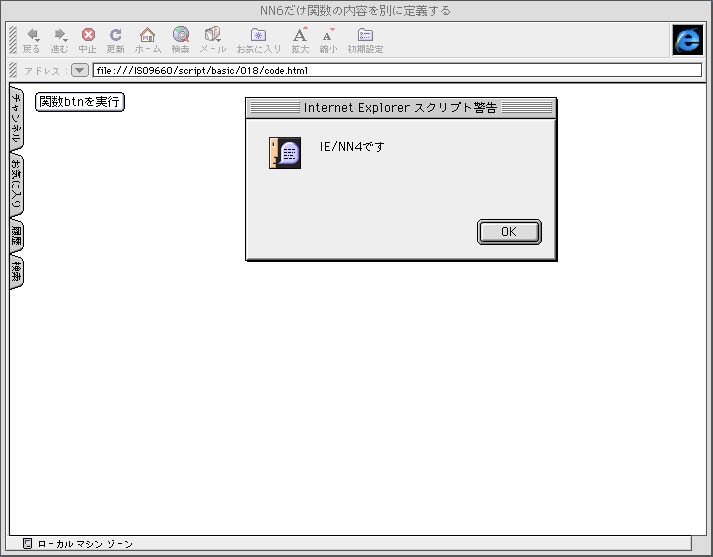Open the 検索 side tab
The image size is (713, 557).
[16, 273]
